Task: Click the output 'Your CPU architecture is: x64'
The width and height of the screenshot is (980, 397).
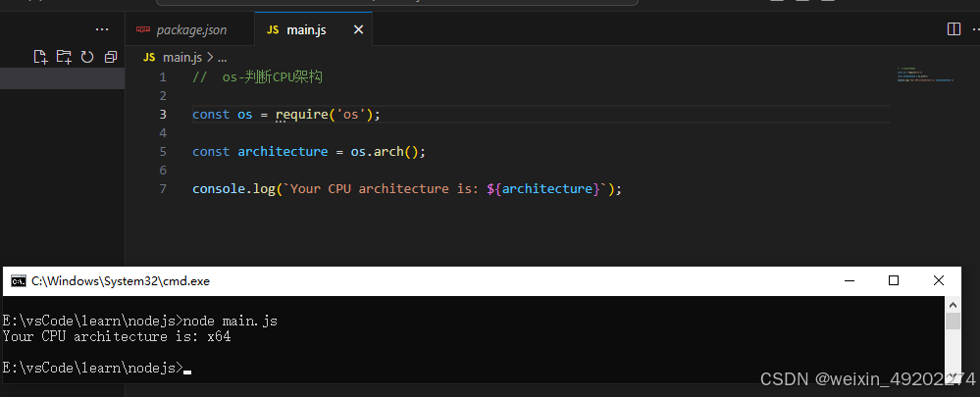Action: (x=117, y=336)
